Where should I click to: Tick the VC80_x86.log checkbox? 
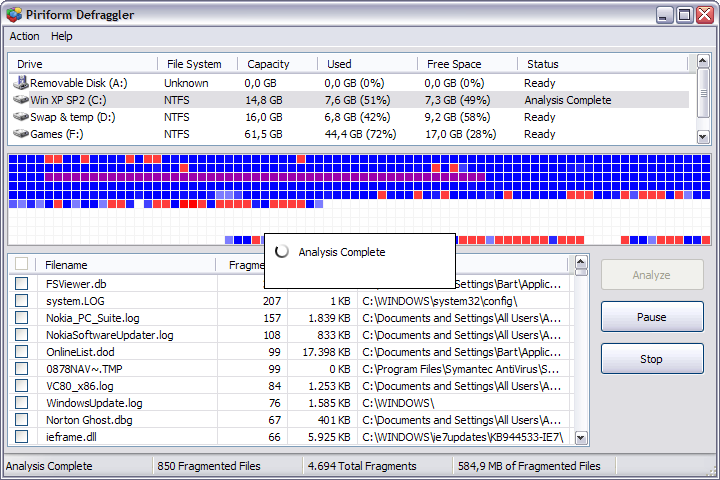coord(22,385)
